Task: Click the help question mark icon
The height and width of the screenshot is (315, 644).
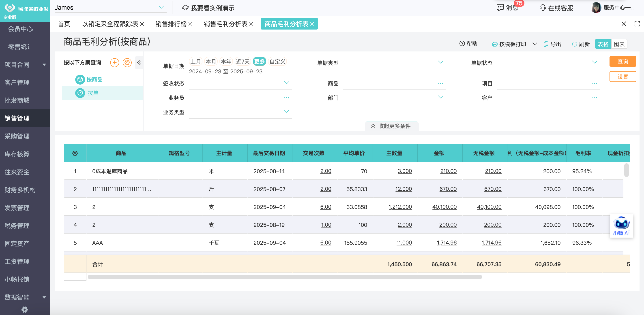Action: click(x=462, y=43)
